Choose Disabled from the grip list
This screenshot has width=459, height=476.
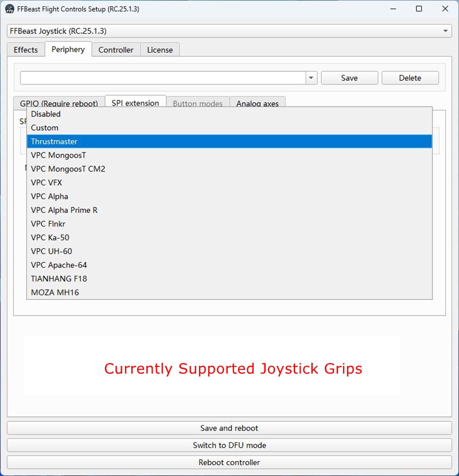(46, 114)
